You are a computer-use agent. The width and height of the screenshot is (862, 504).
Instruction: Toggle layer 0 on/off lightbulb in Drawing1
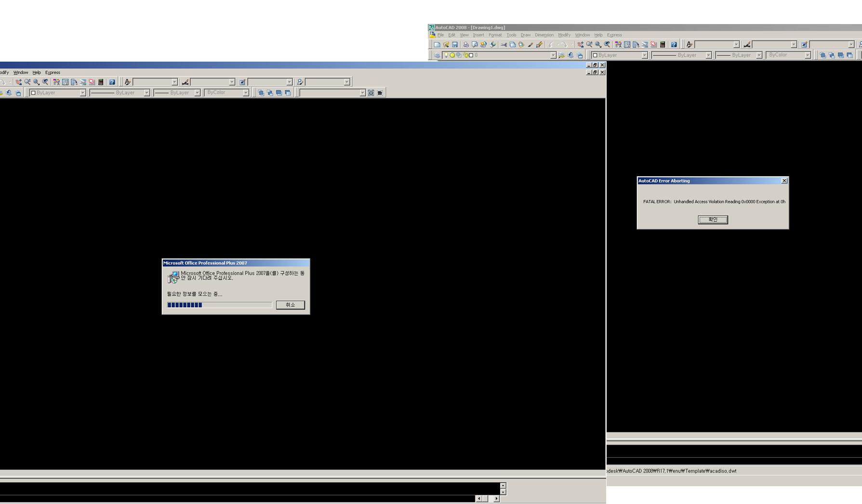(446, 55)
